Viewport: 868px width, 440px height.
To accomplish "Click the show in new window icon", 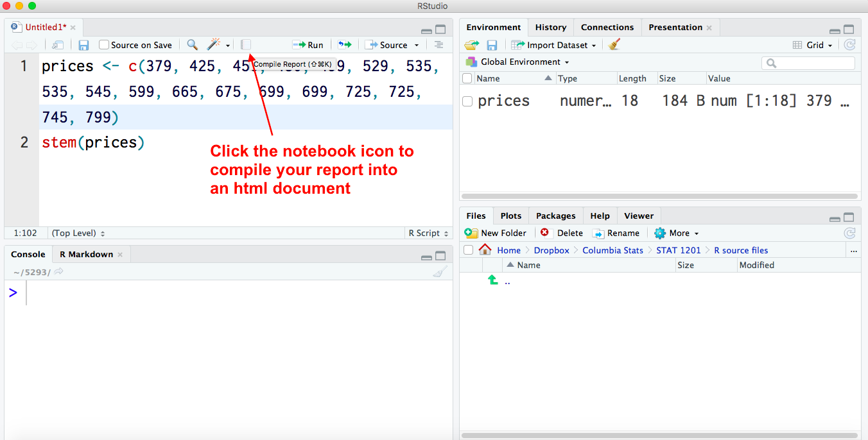I will tap(58, 45).
